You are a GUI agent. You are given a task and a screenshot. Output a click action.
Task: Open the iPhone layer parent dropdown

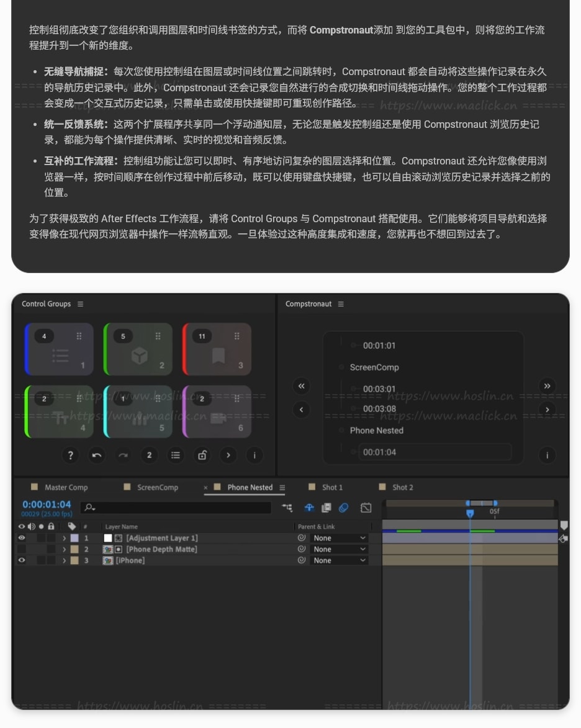[x=339, y=560]
